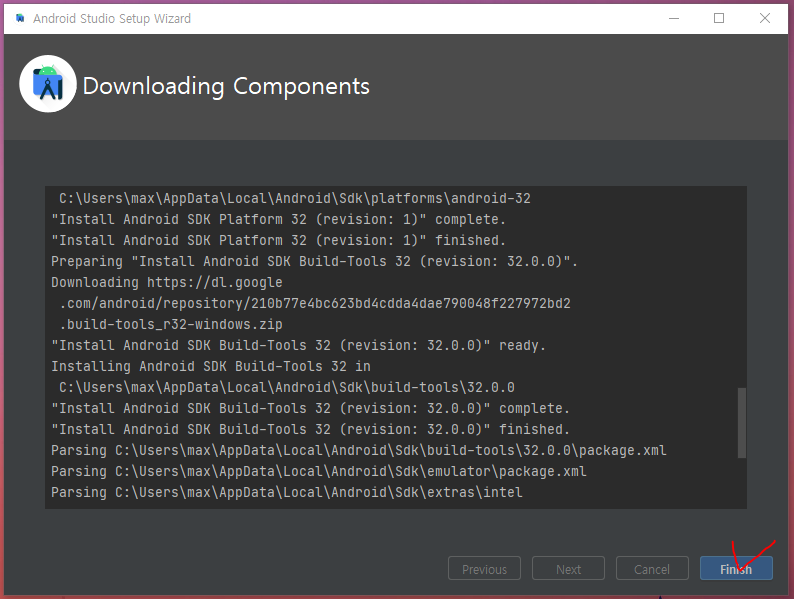Viewport: 794px width, 599px height.
Task: Click the log line 'Downloading https://dl.google'
Action: pos(167,283)
